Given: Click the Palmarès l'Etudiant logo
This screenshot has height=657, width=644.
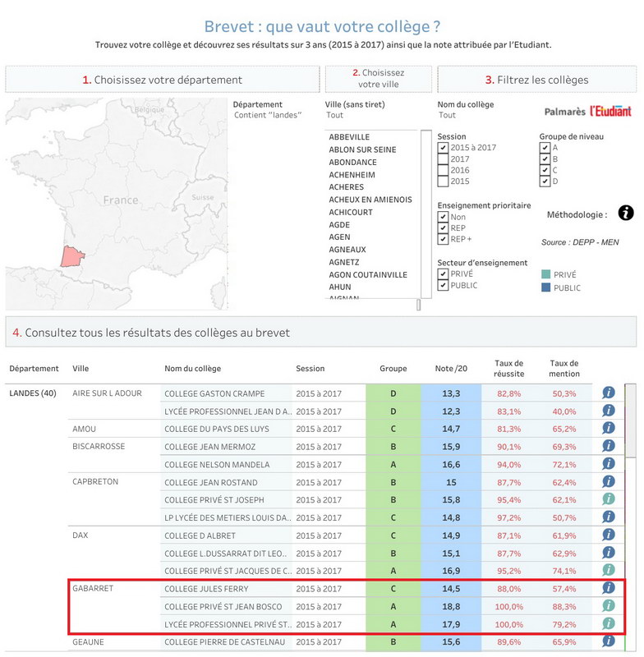Looking at the screenshot, I should point(587,112).
